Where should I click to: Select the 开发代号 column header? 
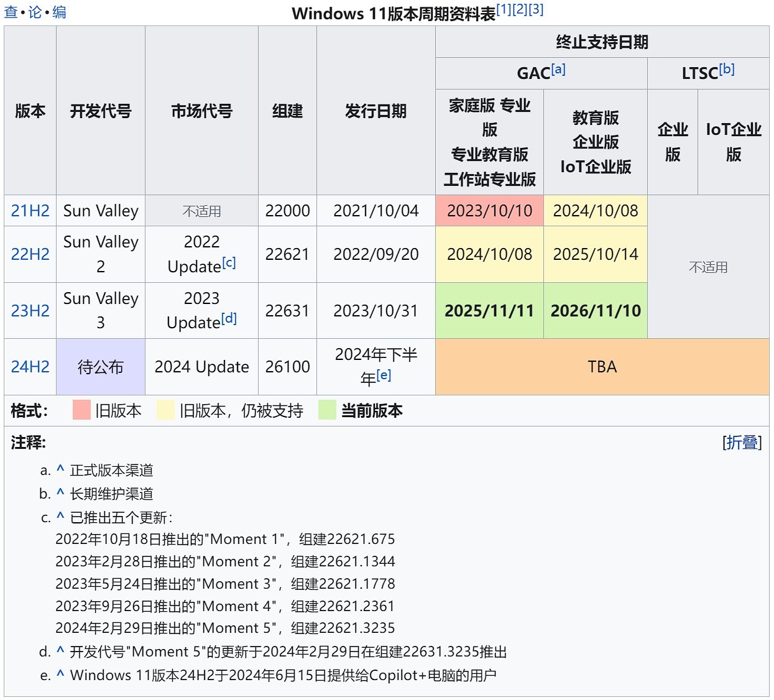(x=101, y=111)
